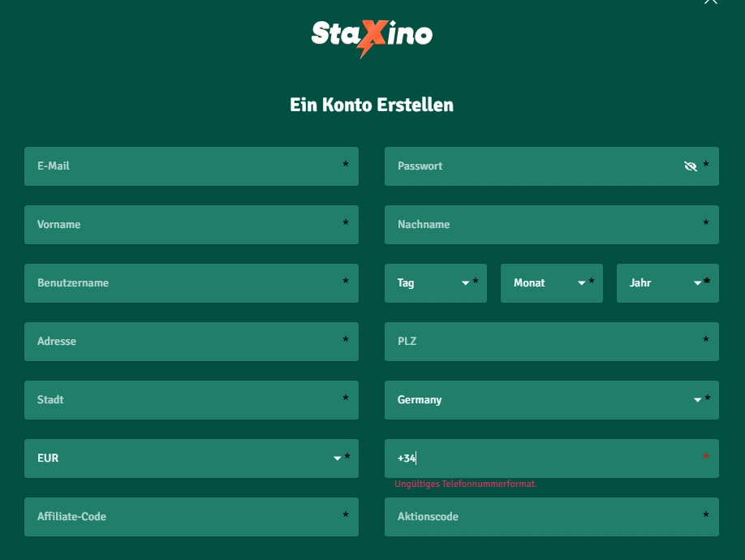The height and width of the screenshot is (560, 745).
Task: Close the registration dialog
Action: [x=711, y=2]
